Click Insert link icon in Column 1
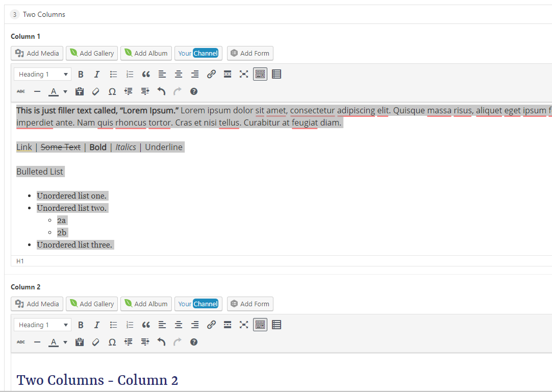This screenshot has width=552, height=392. click(x=211, y=75)
